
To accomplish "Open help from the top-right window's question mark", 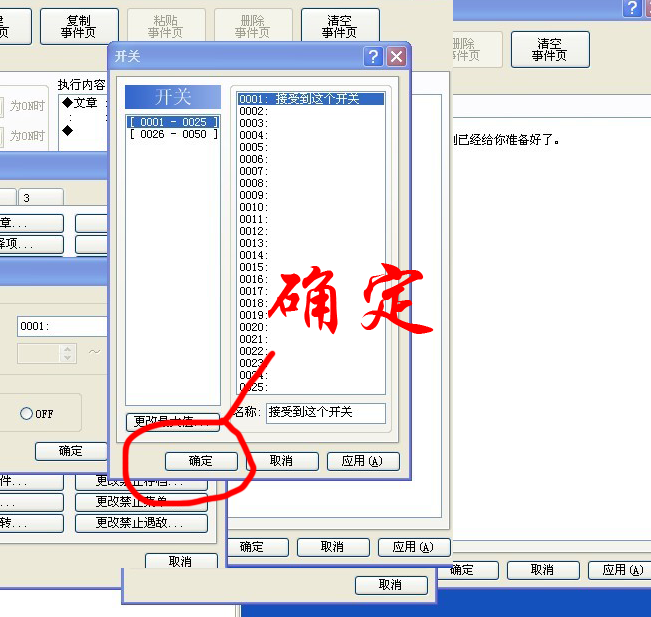I will [x=631, y=8].
